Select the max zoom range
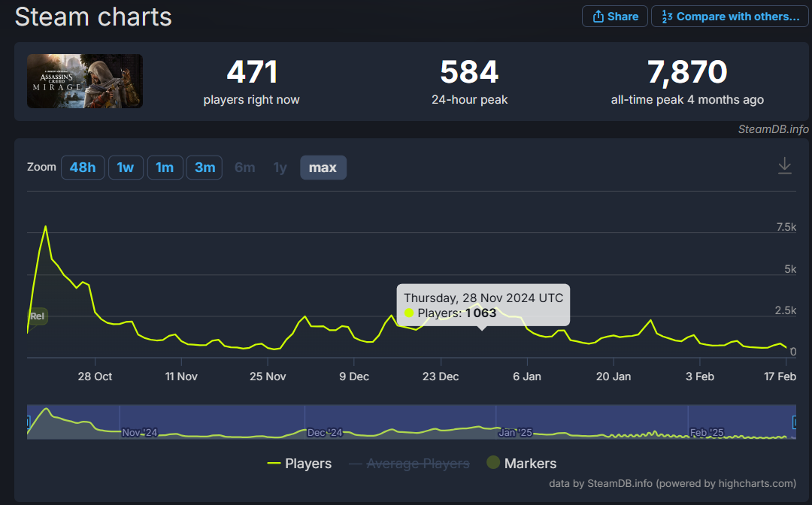Screen dimensions: 812x505 point(323,168)
